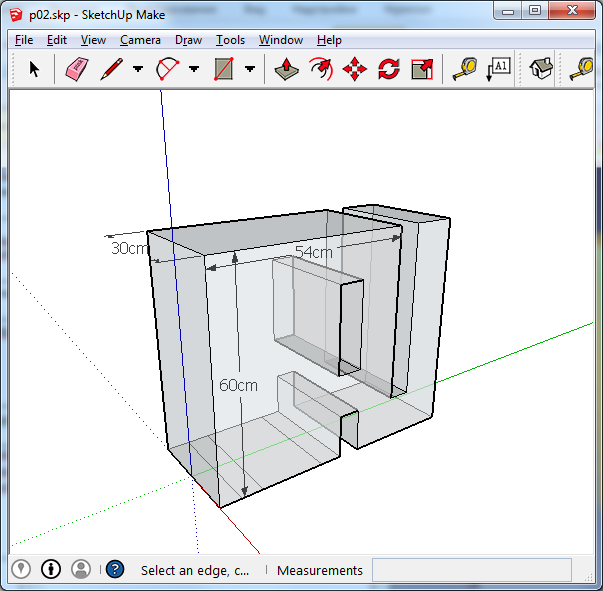The image size is (603, 591).
Task: Click the Measurements input box
Action: (x=471, y=570)
